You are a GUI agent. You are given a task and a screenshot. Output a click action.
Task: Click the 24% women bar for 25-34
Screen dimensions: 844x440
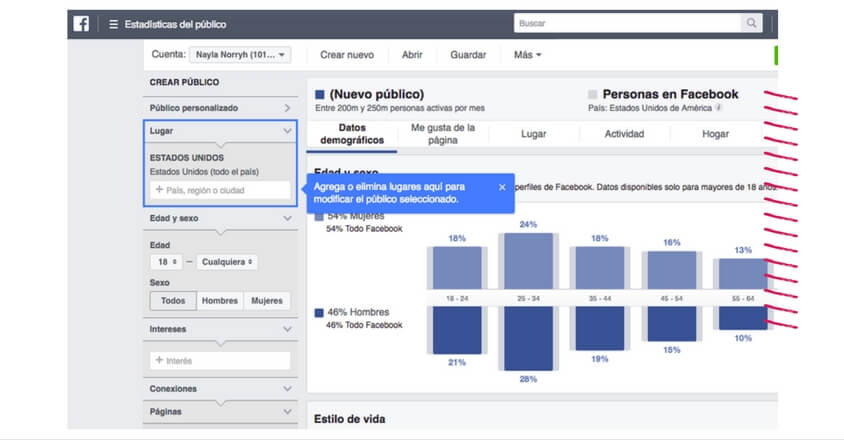[528, 261]
